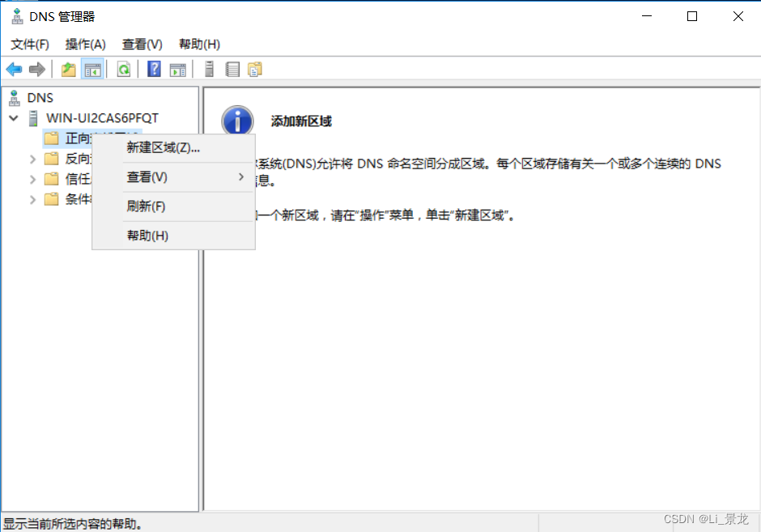Select the 反向 tree item label
Image resolution: width=761 pixels, height=532 pixels.
coord(78,159)
